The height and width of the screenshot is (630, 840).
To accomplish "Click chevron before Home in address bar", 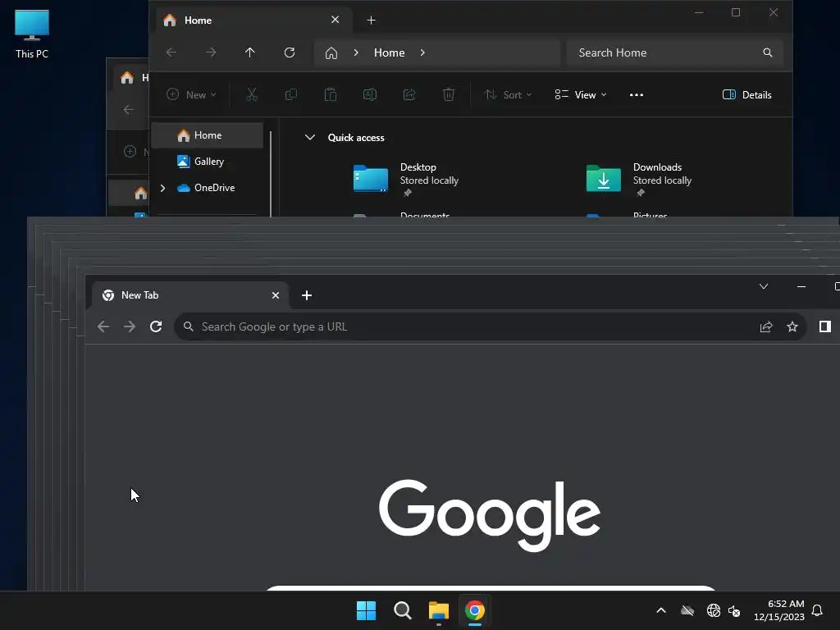I will coord(356,52).
